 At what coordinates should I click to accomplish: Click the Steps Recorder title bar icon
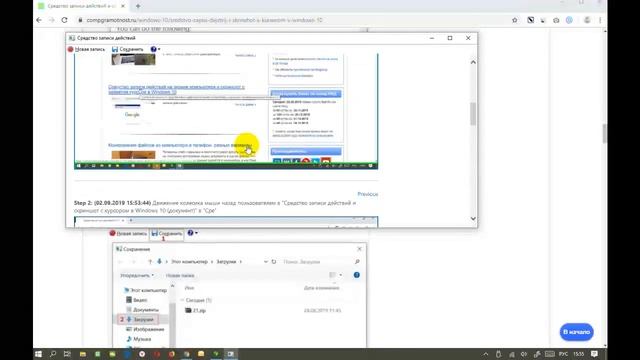point(72,38)
